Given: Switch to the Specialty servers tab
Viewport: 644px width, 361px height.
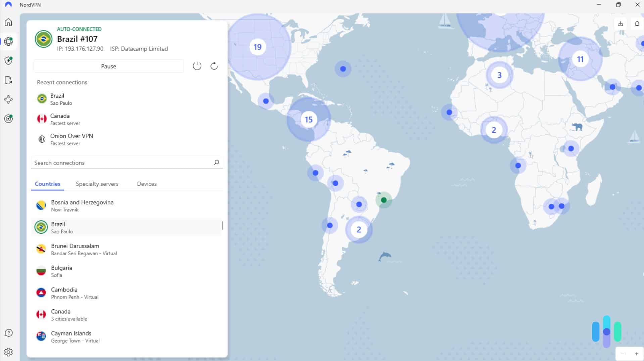Looking at the screenshot, I should pyautogui.click(x=97, y=184).
